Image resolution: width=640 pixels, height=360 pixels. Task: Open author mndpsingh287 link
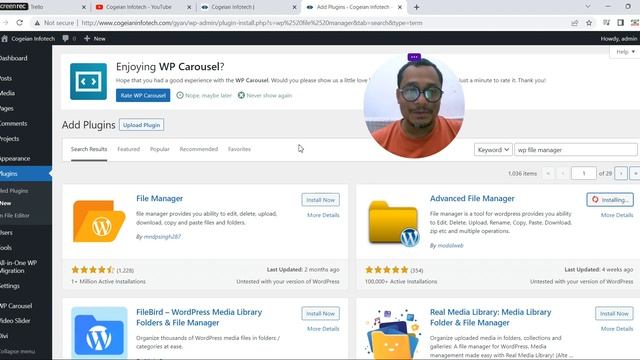coord(162,237)
